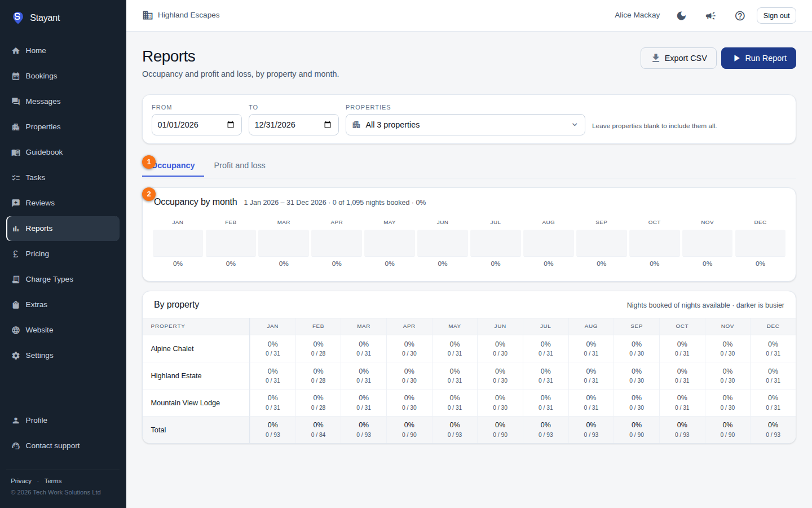Open the Guidebook section
Image resolution: width=812 pixels, height=508 pixels.
(x=63, y=152)
